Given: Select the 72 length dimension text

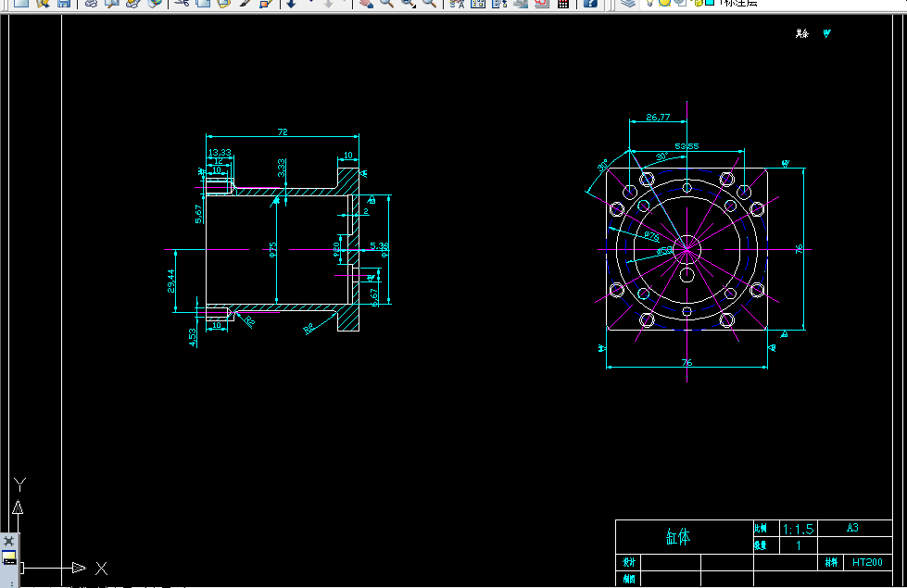Looking at the screenshot, I should (283, 131).
